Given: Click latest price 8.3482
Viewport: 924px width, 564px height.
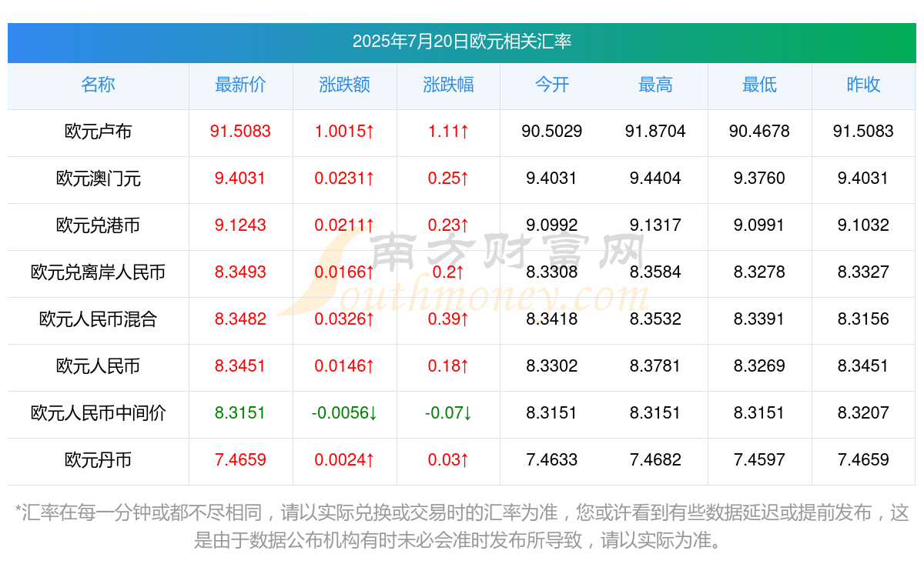Looking at the screenshot, I should click(240, 319).
